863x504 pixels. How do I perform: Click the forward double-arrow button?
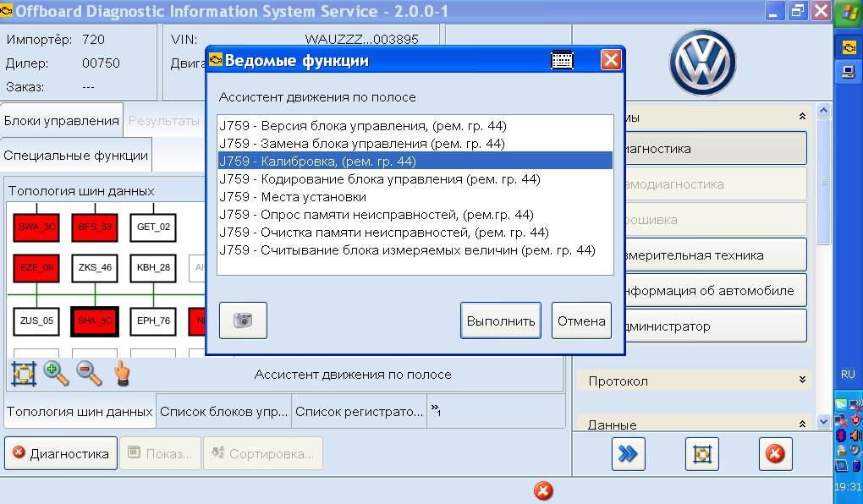[628, 454]
